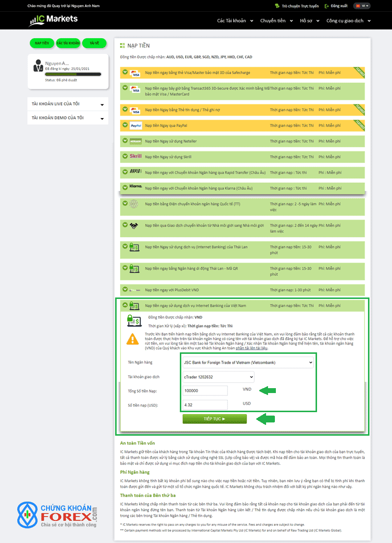Click the Rapid Transfer logo

[x=136, y=172]
